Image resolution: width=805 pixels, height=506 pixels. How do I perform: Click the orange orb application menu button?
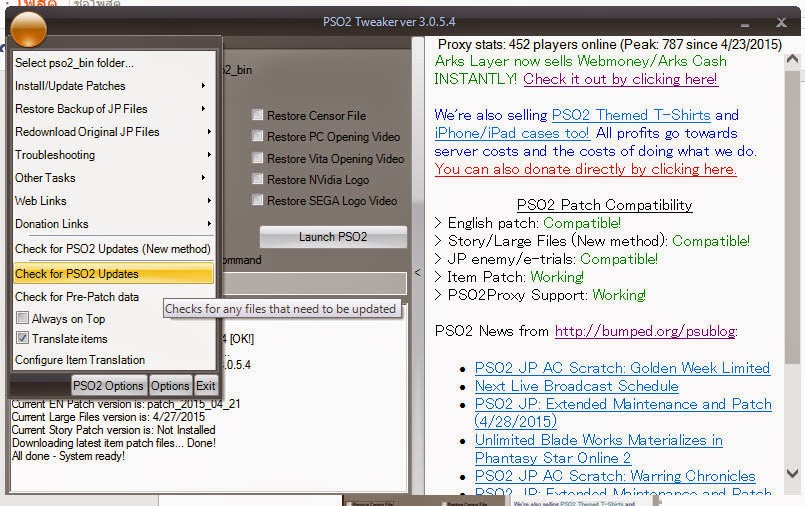coord(28,29)
